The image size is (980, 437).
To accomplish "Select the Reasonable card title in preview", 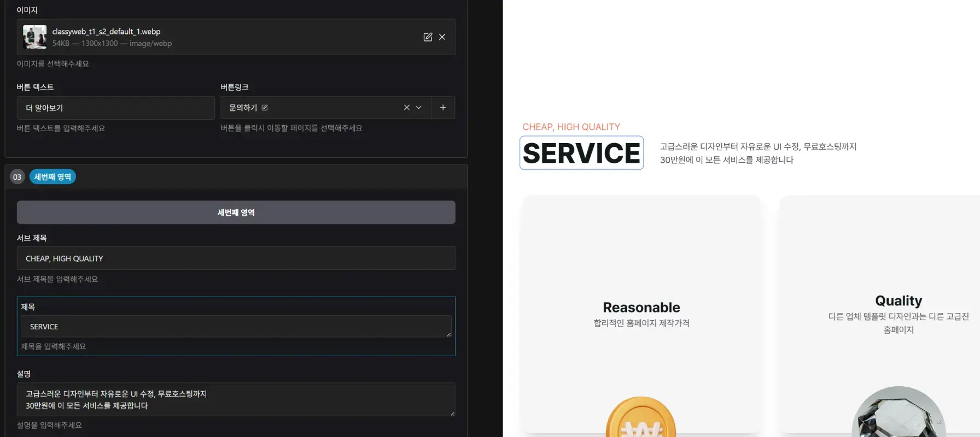I will point(641,308).
